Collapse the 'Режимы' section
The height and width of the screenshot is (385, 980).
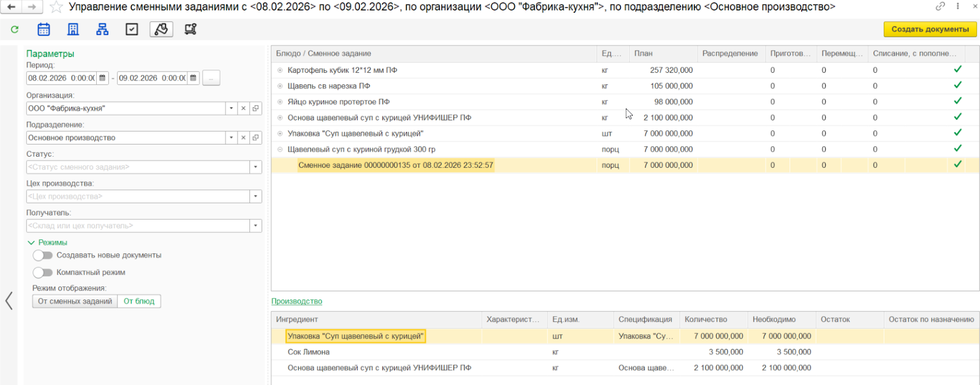(31, 243)
